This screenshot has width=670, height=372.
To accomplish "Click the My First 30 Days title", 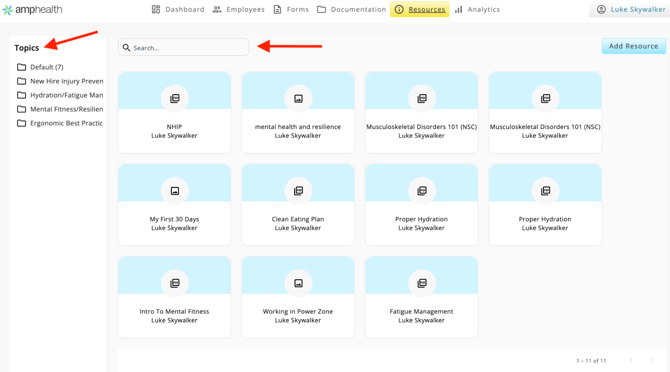I will 174,219.
